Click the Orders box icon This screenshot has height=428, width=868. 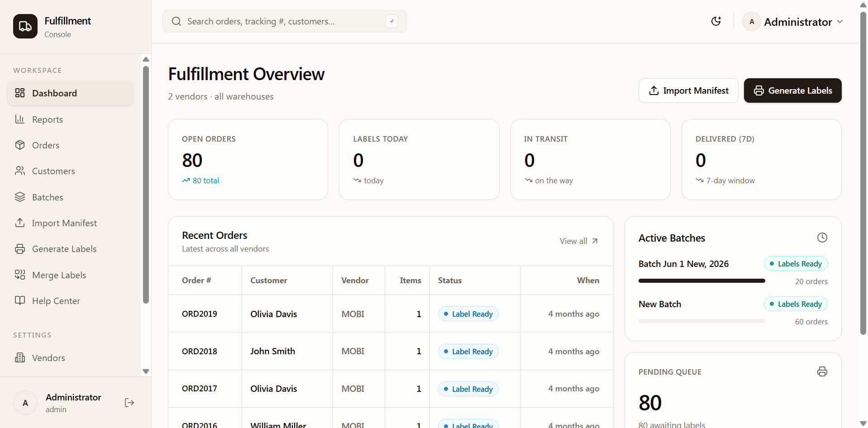(x=20, y=145)
